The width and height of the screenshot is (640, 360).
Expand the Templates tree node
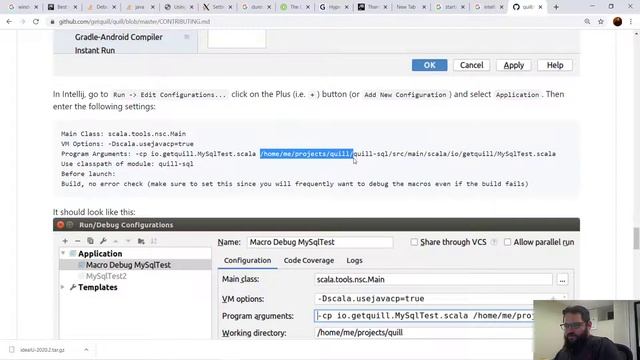[x=63, y=287]
